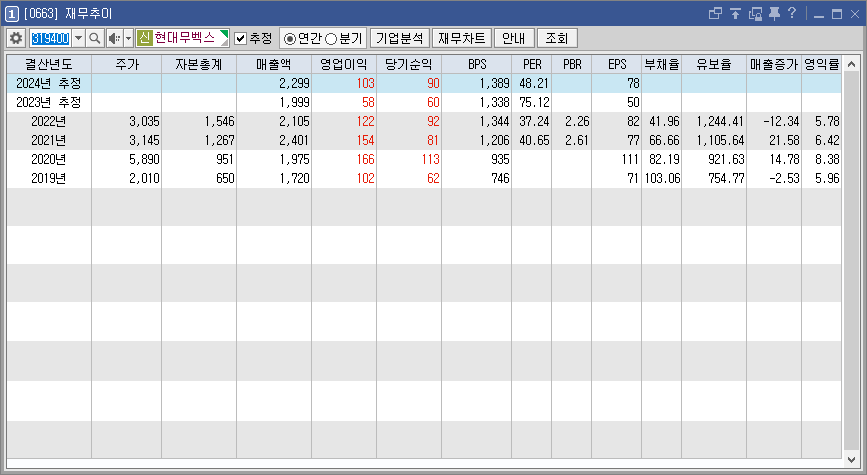Select the 2020년 row label

click(49, 159)
